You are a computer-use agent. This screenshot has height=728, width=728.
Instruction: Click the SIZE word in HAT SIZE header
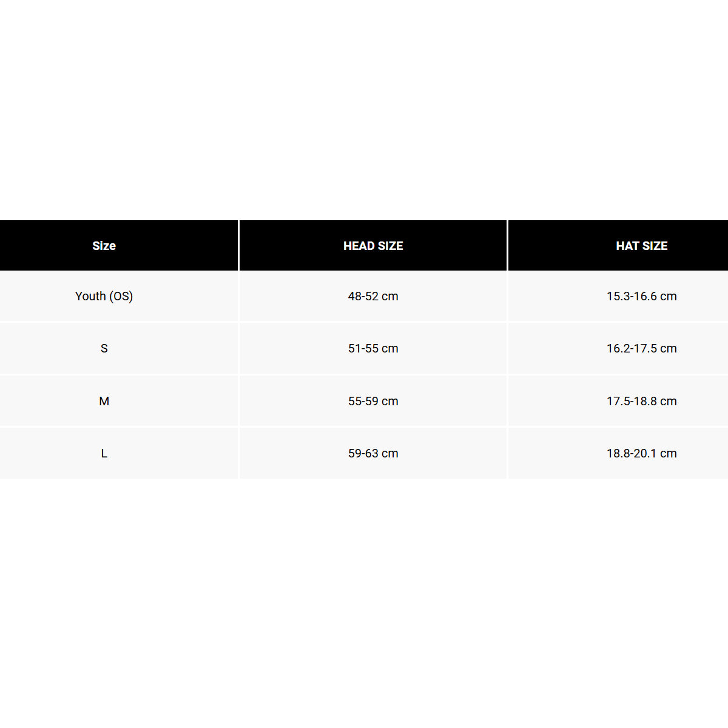[x=655, y=246]
